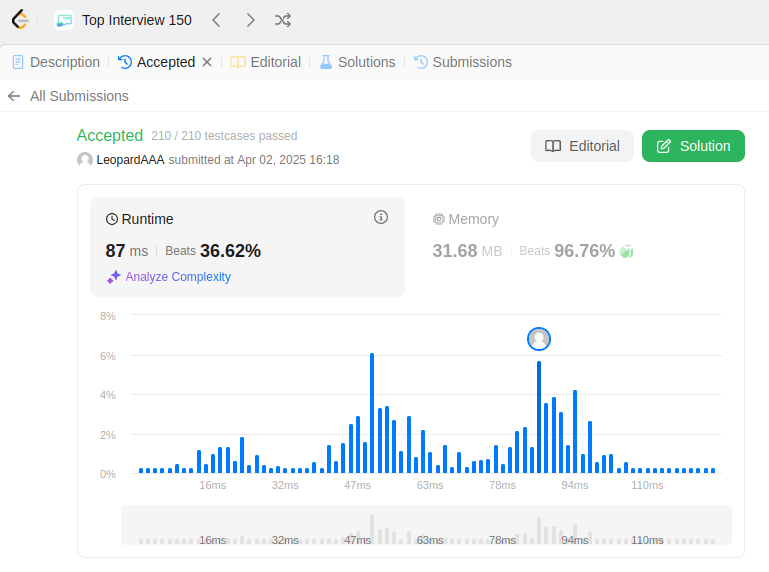Click the green Solution button
This screenshot has width=769, height=572.
pos(693,146)
